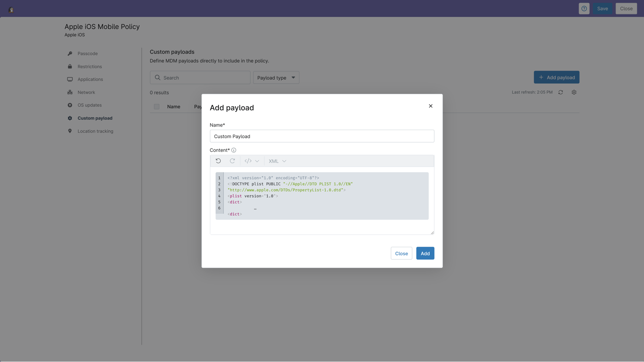Open the table settings gear icon
Viewport: 644px width, 362px height.
point(574,92)
